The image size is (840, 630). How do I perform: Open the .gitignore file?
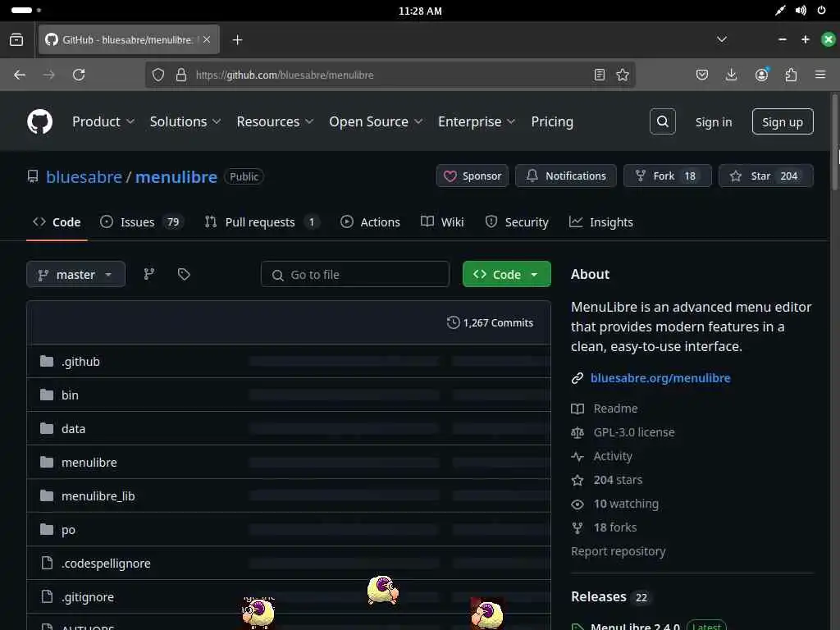click(87, 597)
